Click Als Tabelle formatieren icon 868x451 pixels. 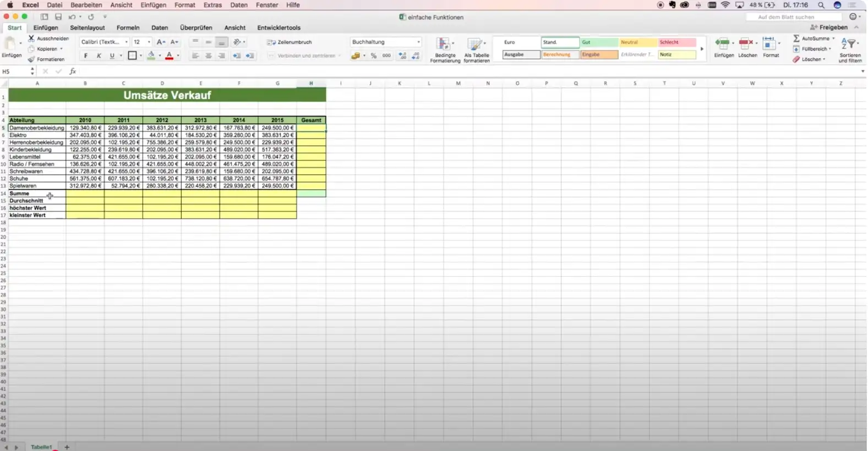tap(476, 45)
